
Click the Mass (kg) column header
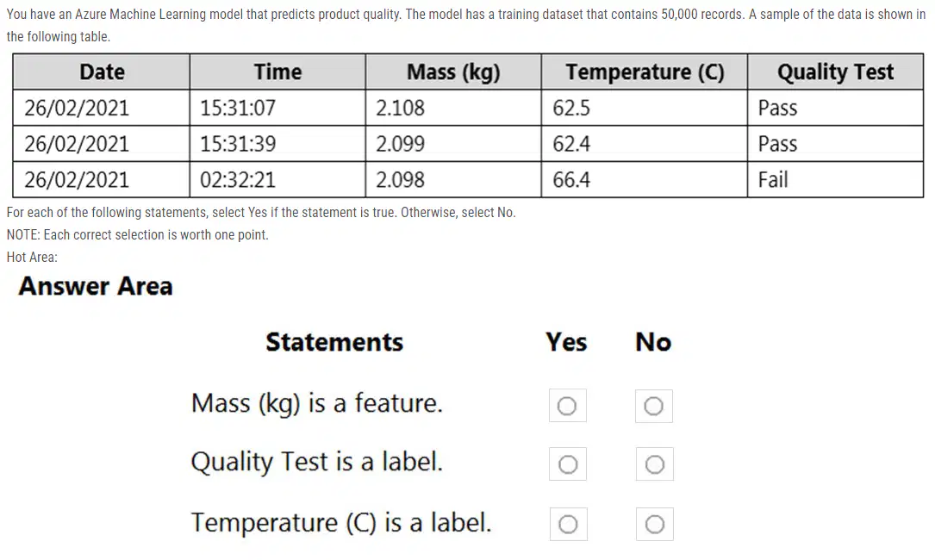pyautogui.click(x=453, y=72)
